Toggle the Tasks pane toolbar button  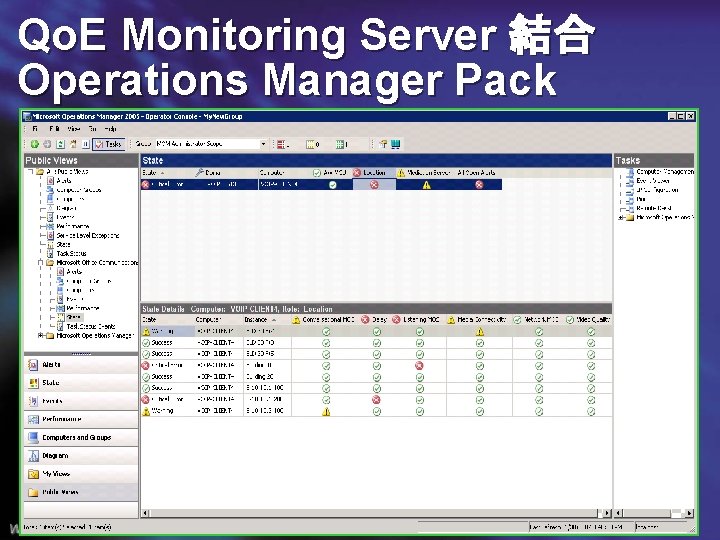(108, 144)
